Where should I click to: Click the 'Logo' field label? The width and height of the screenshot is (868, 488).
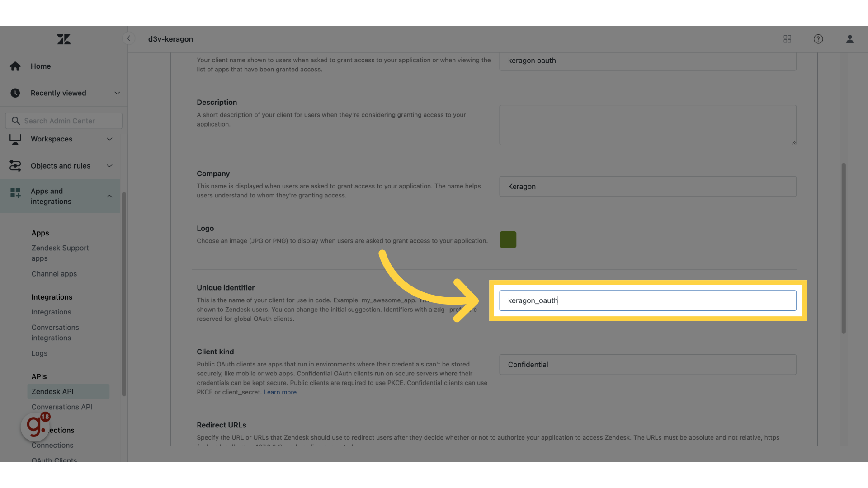(x=205, y=229)
